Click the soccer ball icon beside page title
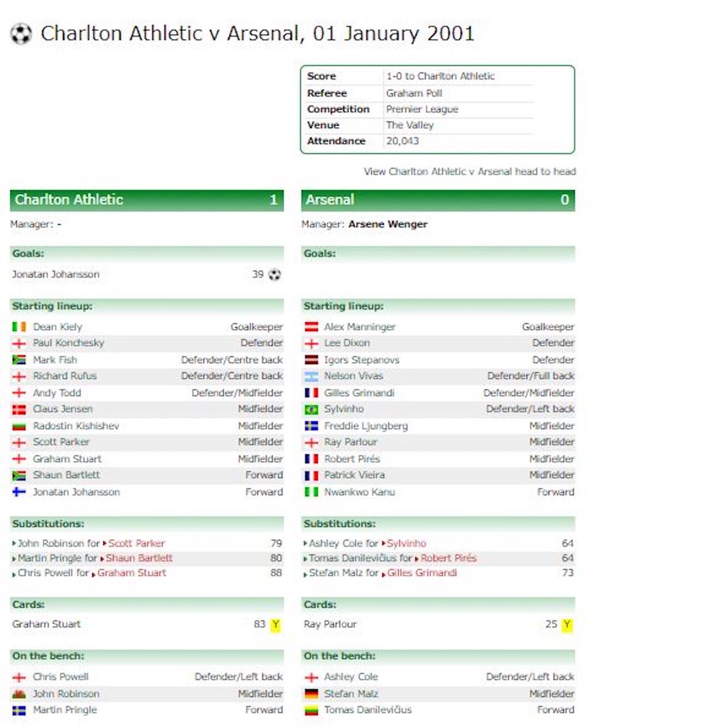Screen dimensions: 721x728 [21, 34]
